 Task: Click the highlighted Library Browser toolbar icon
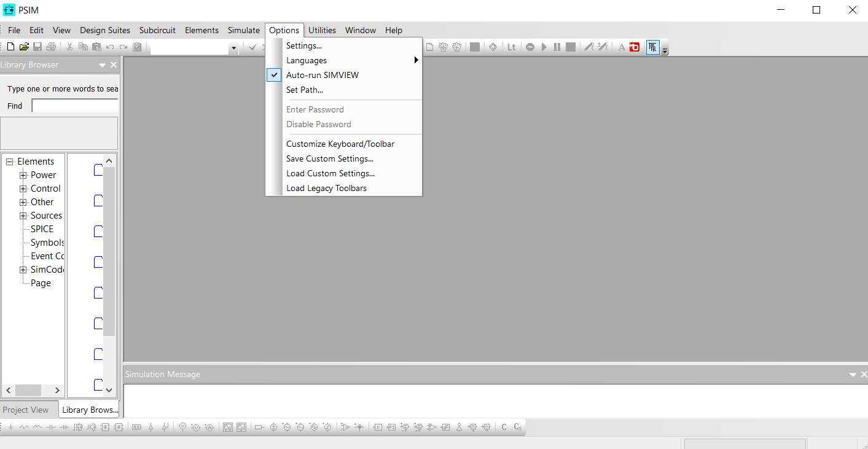tap(652, 47)
